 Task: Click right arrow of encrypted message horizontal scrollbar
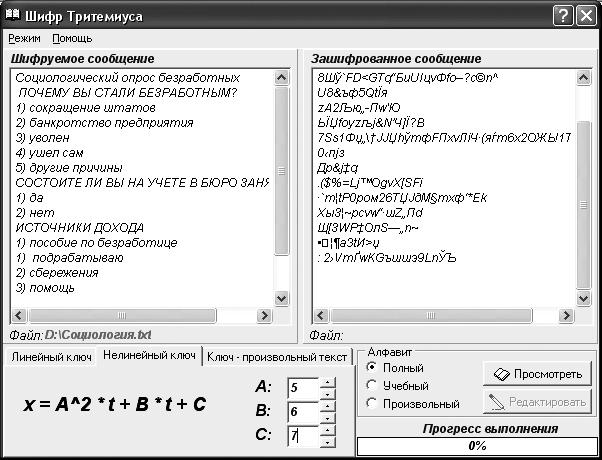pyautogui.click(x=566, y=316)
